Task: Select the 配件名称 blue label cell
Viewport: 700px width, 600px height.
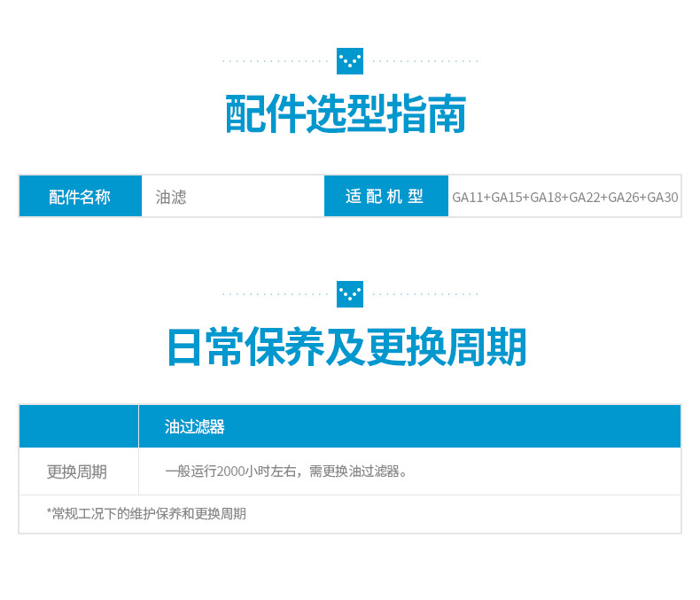Action: (81, 197)
